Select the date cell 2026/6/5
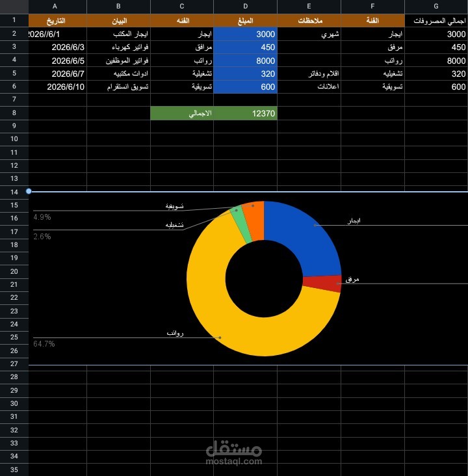The image size is (468, 476). pos(58,60)
